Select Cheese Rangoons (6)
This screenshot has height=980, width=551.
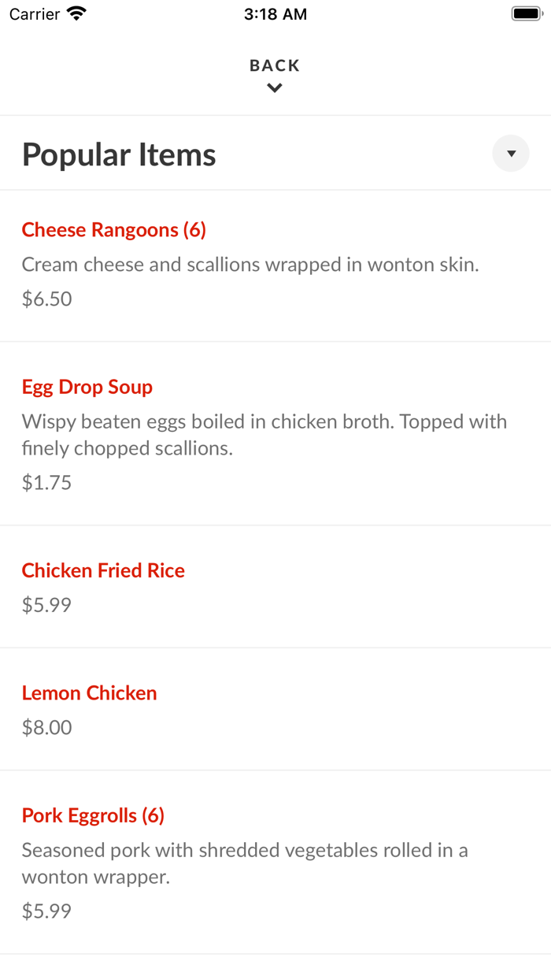coord(114,230)
